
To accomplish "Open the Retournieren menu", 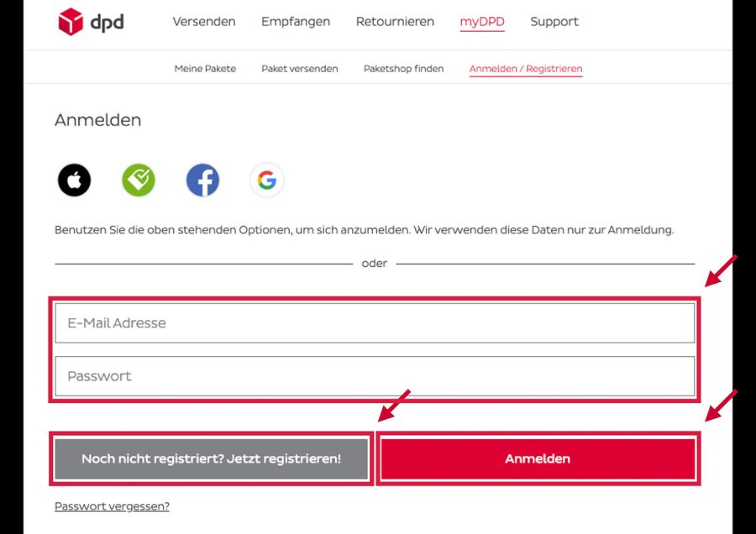I will point(395,22).
